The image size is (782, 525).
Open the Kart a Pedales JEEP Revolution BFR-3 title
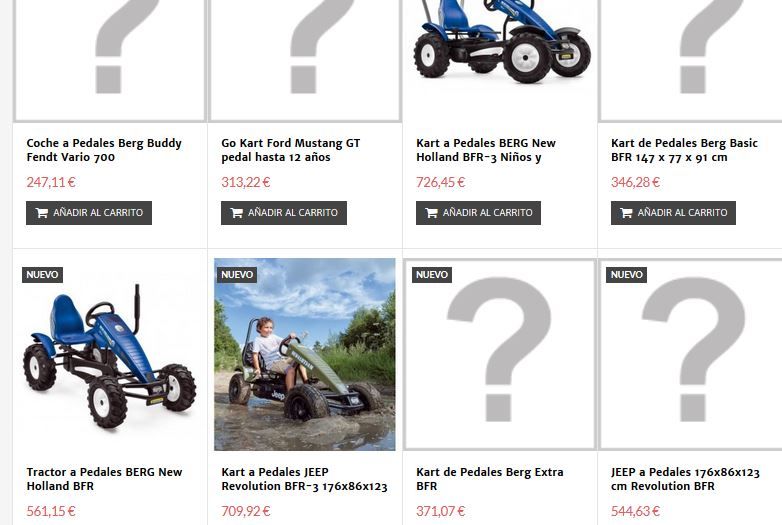[x=304, y=479]
